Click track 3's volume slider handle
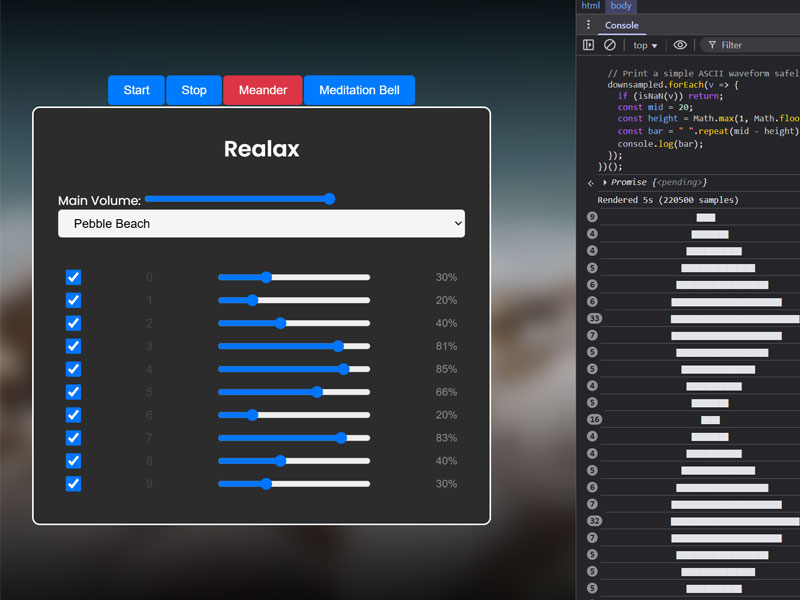The image size is (800, 600). tap(340, 346)
